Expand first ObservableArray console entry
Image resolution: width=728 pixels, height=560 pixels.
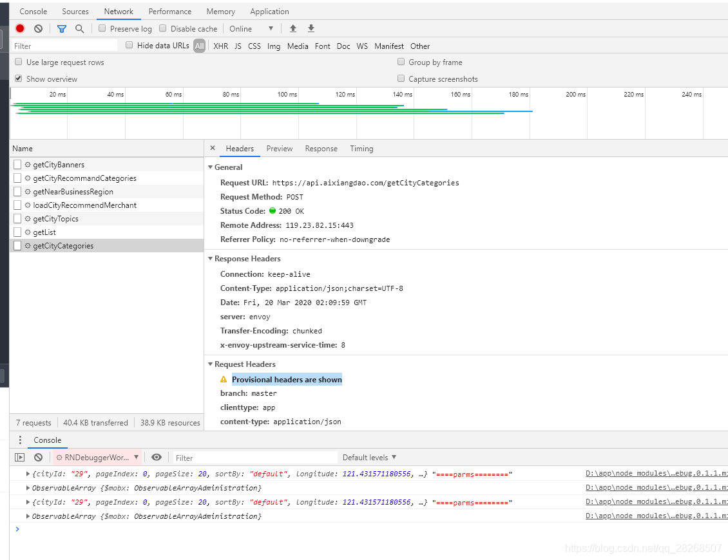[x=28, y=488]
